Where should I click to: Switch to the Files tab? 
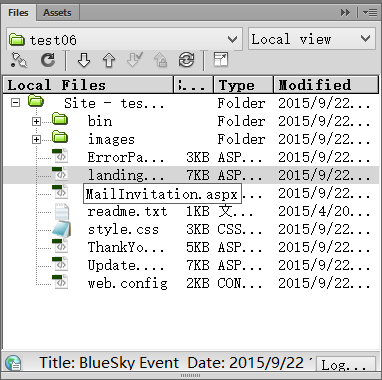[18, 13]
